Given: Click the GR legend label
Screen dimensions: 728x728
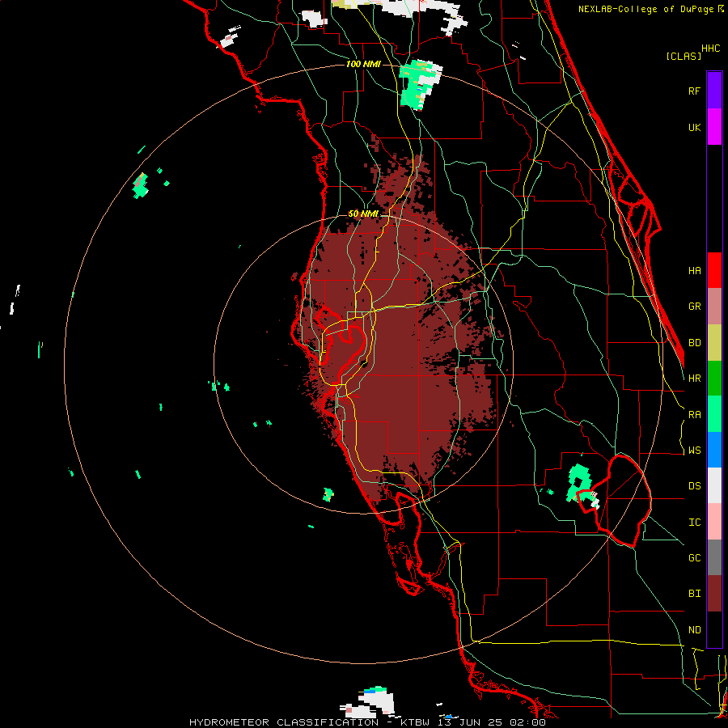Looking at the screenshot, I should point(694,307).
